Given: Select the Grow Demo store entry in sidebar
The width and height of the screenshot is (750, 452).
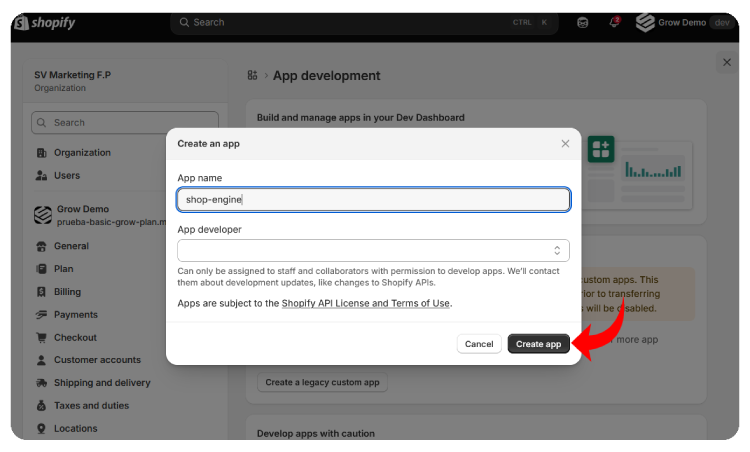Looking at the screenshot, I should (x=100, y=215).
